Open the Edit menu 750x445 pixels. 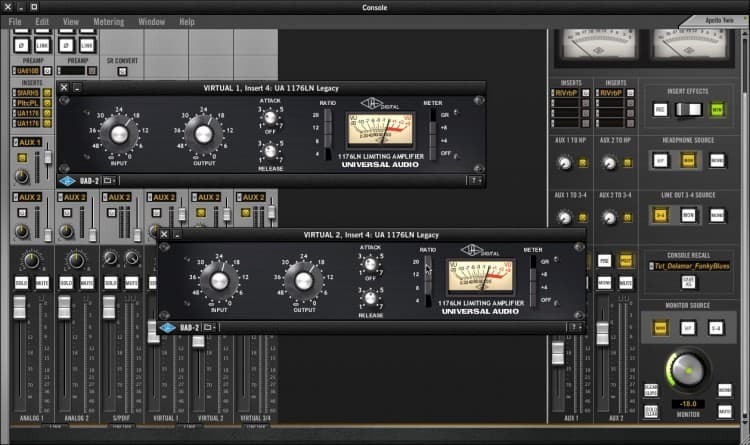click(42, 22)
